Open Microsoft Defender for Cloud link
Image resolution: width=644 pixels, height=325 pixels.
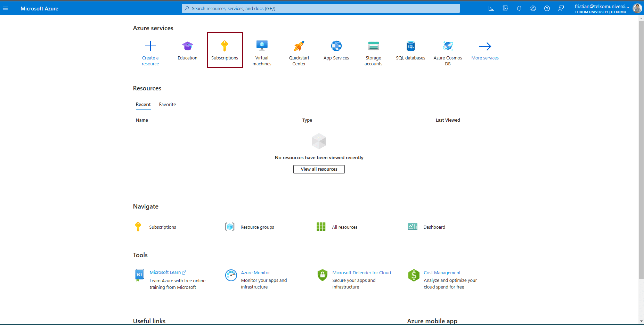point(362,273)
